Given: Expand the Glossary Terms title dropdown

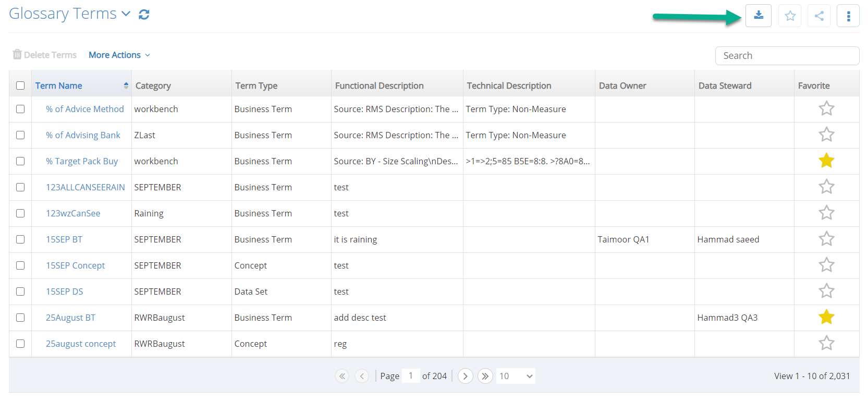Looking at the screenshot, I should click(126, 14).
